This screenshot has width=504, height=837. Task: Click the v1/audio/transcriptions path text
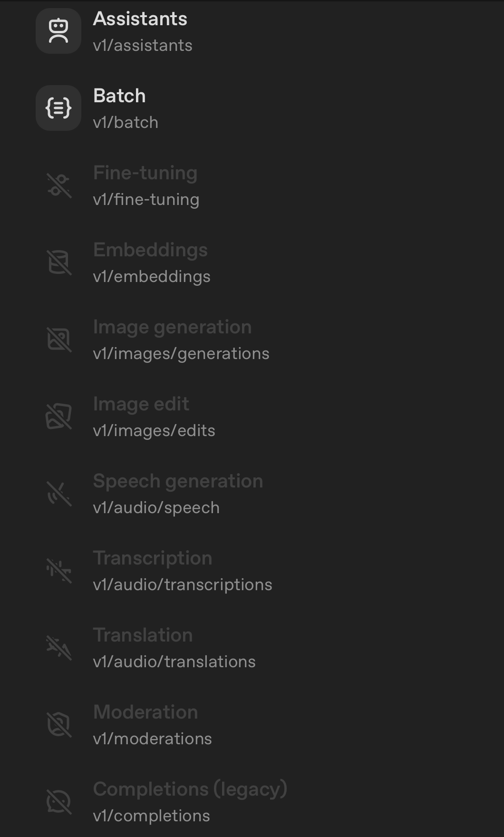pyautogui.click(x=183, y=584)
